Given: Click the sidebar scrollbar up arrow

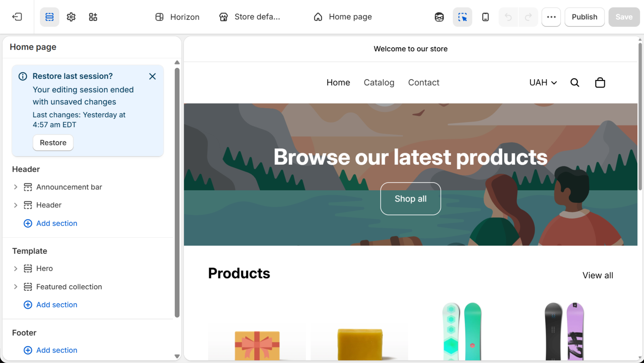Looking at the screenshot, I should (x=177, y=62).
